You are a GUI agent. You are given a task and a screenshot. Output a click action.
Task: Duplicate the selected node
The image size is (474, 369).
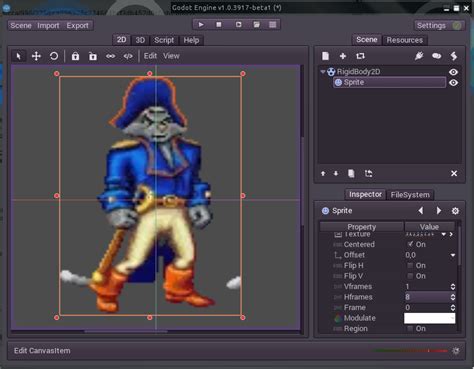[x=351, y=173]
